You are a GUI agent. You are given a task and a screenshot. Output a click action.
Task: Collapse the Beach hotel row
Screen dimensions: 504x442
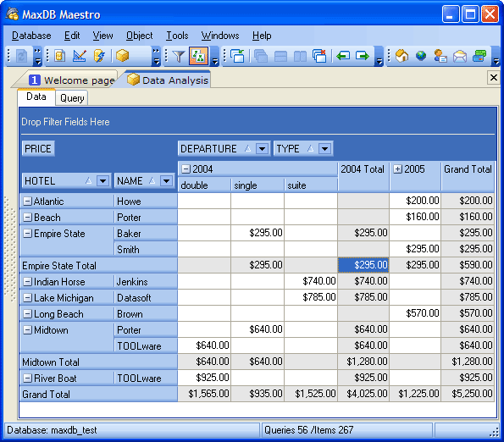tap(28, 218)
